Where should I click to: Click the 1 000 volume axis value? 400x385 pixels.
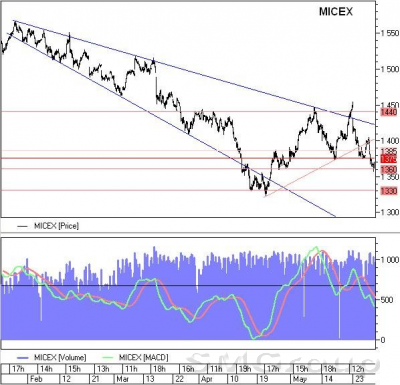point(390,260)
